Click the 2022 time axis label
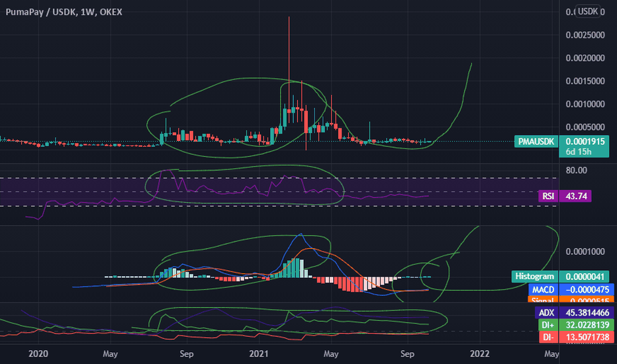Viewport: 617px width, 364px height. 480,354
